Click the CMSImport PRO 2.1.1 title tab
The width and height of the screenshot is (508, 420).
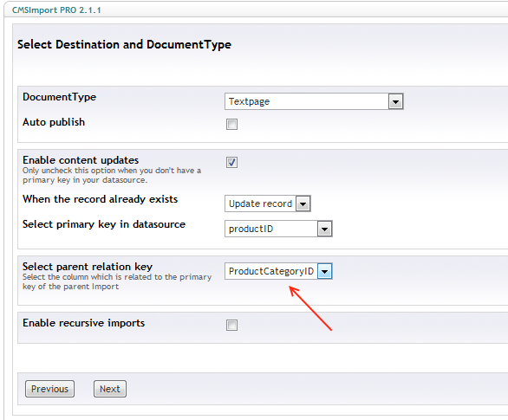pyautogui.click(x=56, y=10)
